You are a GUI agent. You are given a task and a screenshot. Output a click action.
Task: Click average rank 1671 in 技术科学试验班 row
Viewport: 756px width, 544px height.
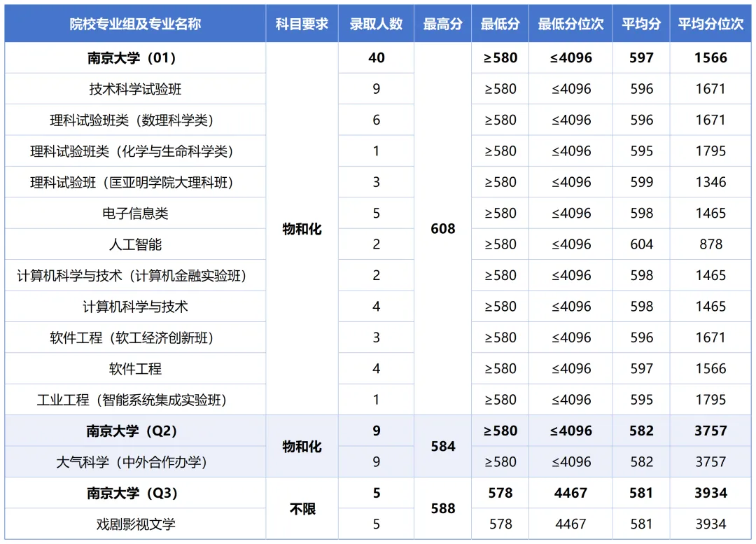pos(710,89)
